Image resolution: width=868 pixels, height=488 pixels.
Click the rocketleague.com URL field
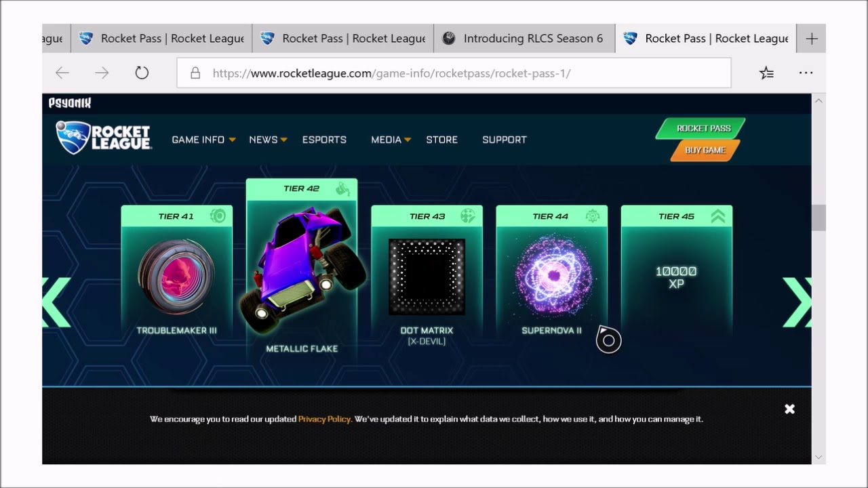[x=454, y=73]
